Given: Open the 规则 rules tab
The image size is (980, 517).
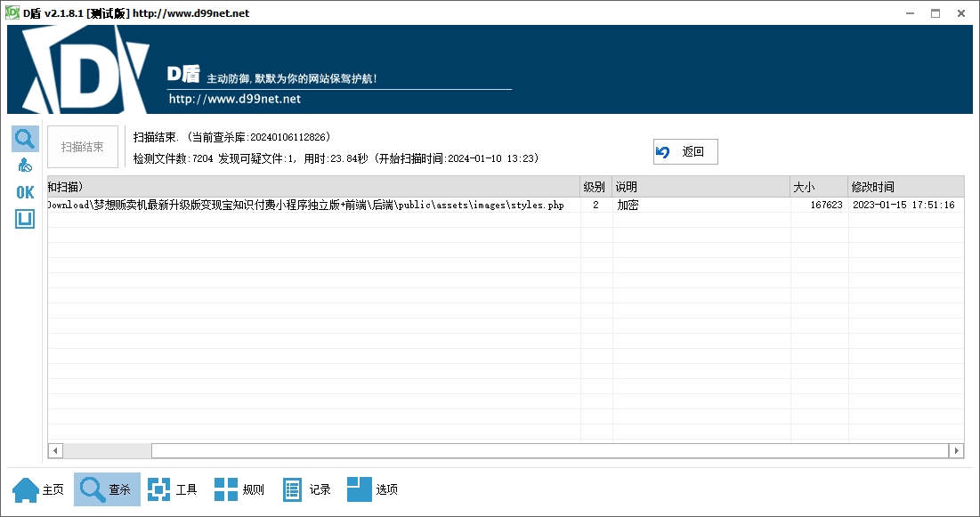Looking at the screenshot, I should point(239,489).
